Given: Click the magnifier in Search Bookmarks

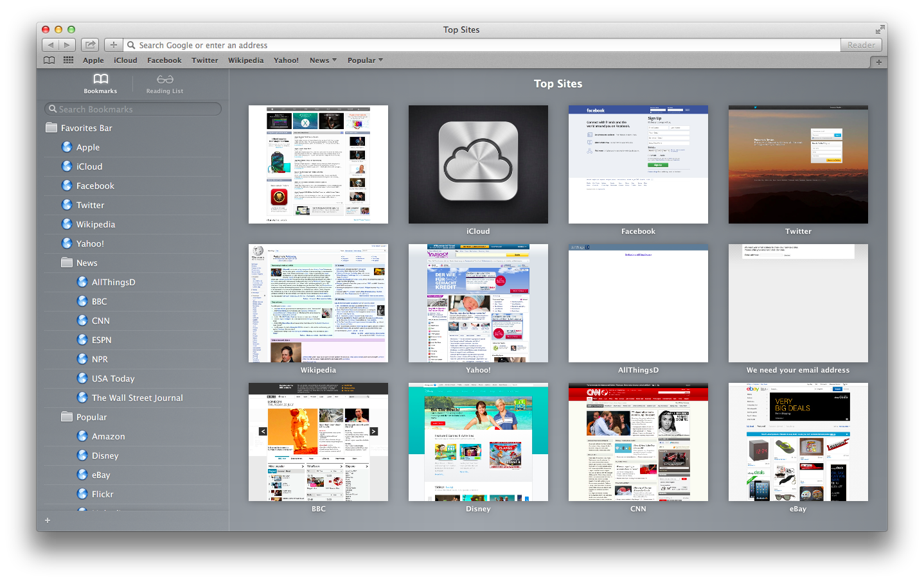Looking at the screenshot, I should (53, 109).
